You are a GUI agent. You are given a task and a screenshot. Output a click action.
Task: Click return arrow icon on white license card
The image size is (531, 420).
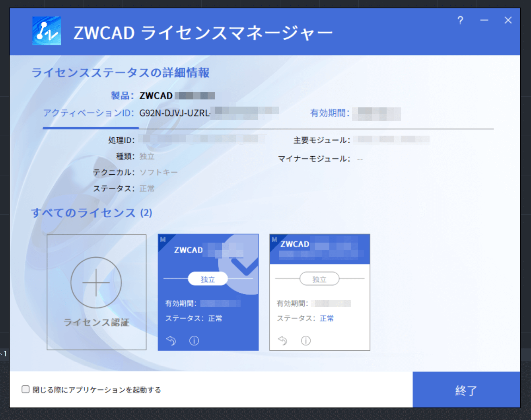(x=282, y=340)
